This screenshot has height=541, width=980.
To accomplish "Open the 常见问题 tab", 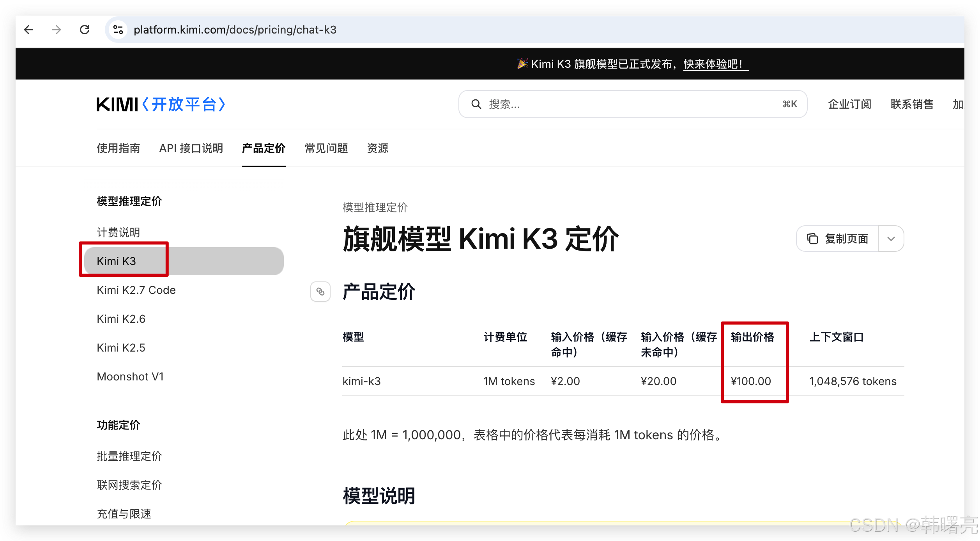I will point(326,148).
